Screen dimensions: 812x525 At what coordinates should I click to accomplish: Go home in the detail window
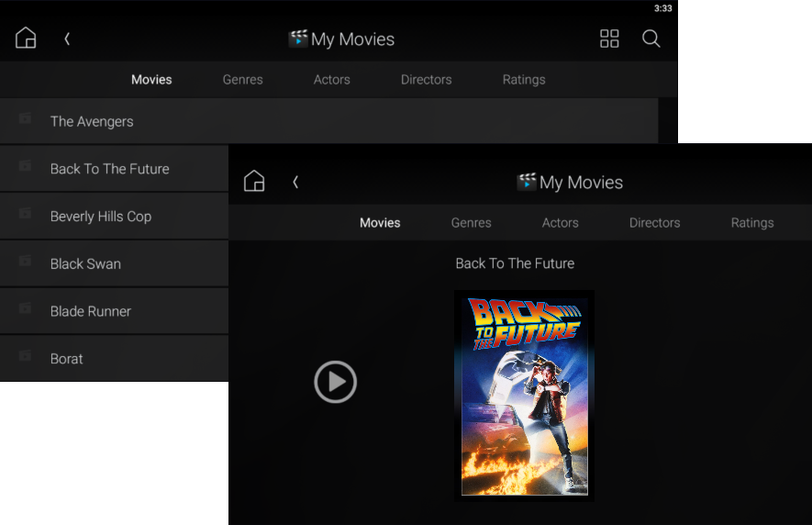tap(254, 181)
